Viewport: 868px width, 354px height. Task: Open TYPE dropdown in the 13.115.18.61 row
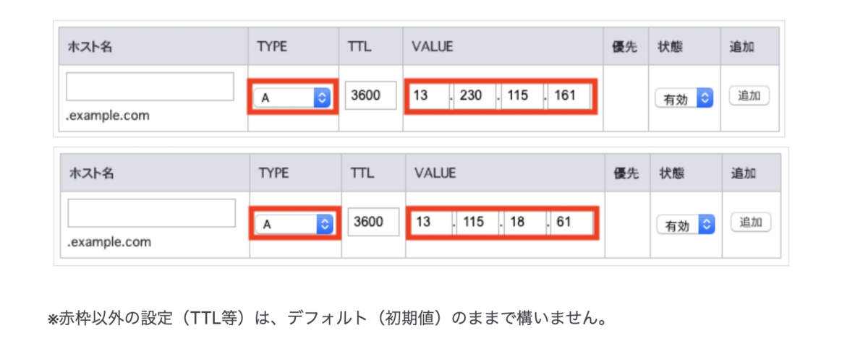(x=294, y=224)
